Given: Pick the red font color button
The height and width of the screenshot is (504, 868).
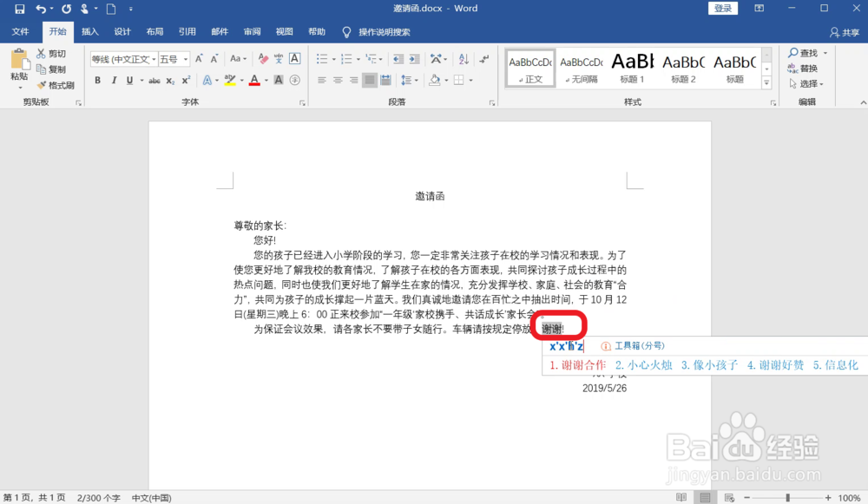Looking at the screenshot, I should [254, 81].
